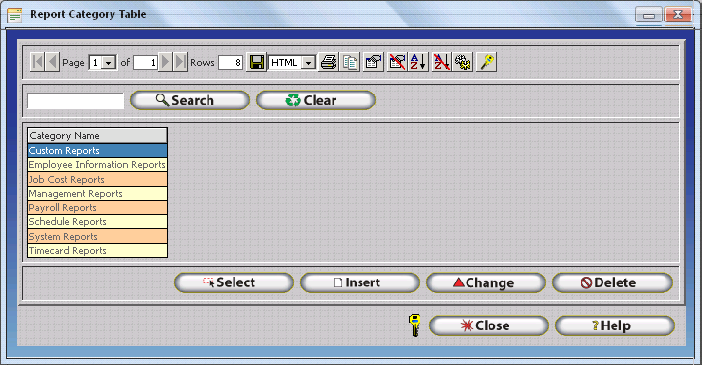The image size is (702, 365).
Task: Click the Search button
Action: [190, 100]
